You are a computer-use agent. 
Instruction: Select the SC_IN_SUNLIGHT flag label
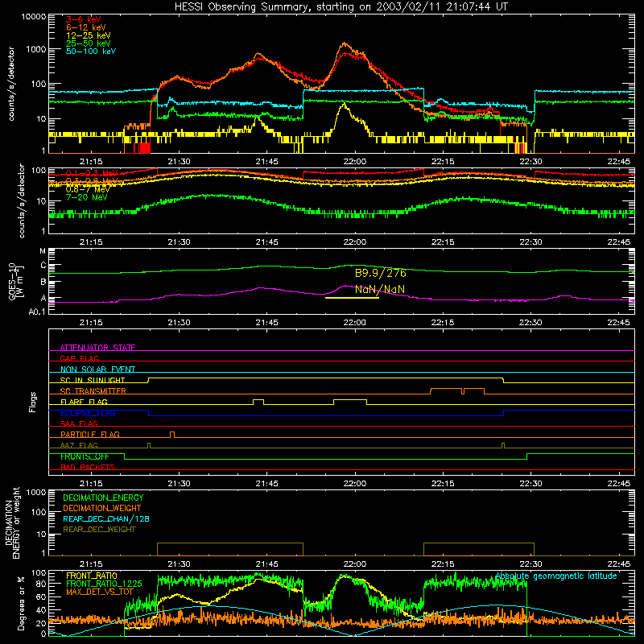pos(93,380)
